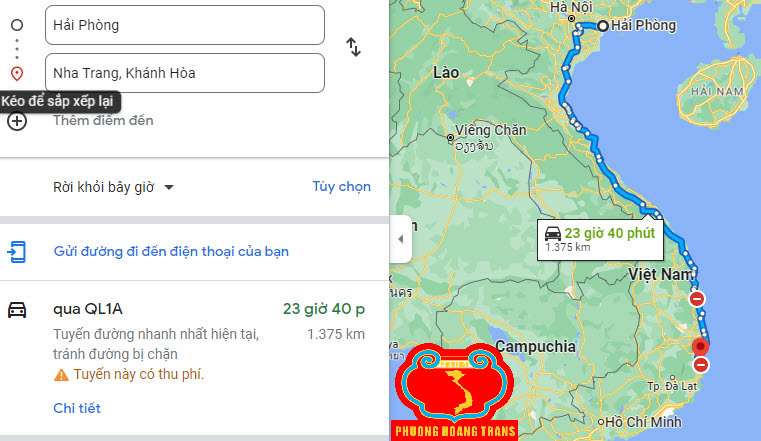Click the upper red road closure icon on map
The image size is (761, 441).
pyautogui.click(x=697, y=299)
